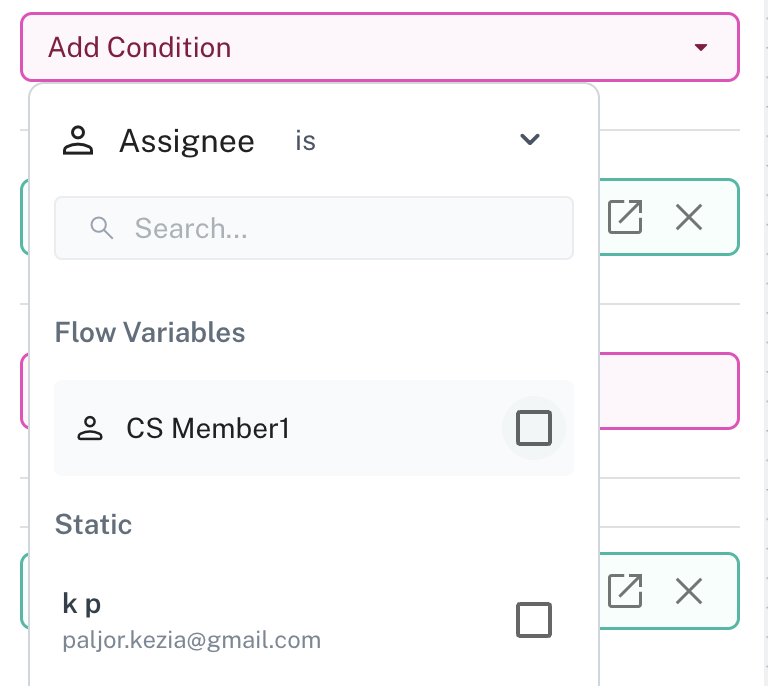Click the Assignee field label
This screenshot has width=768, height=686.
point(187,141)
